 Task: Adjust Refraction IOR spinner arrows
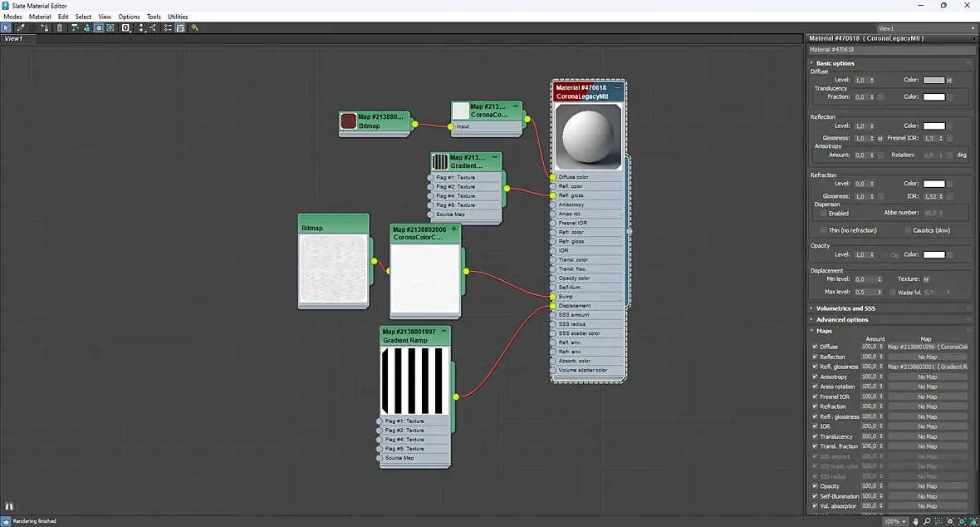pos(941,196)
